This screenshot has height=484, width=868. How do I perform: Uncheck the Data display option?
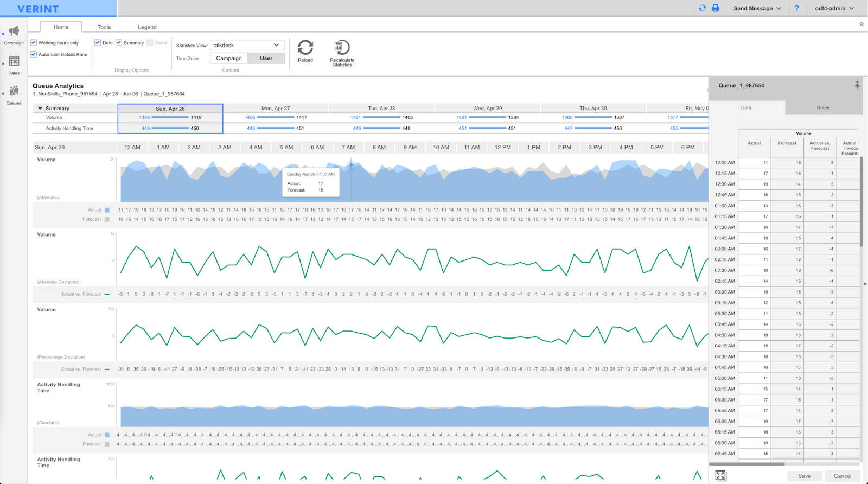click(98, 42)
